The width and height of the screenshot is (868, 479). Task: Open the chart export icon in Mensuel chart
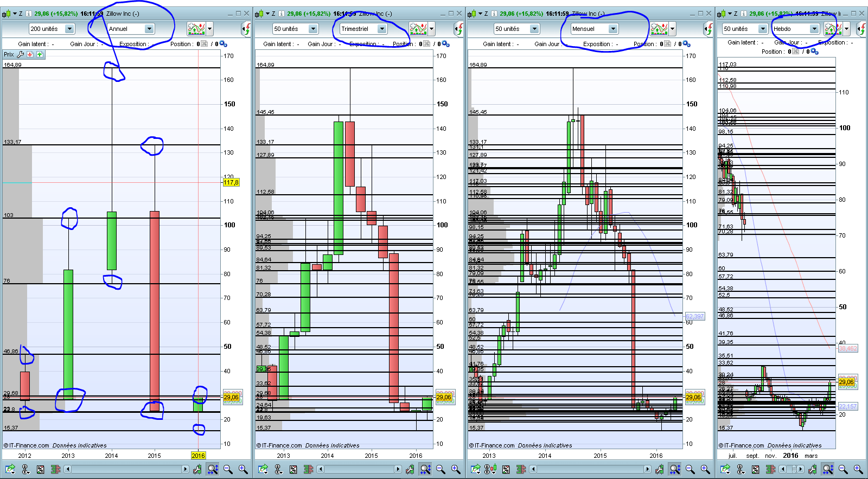[476, 469]
